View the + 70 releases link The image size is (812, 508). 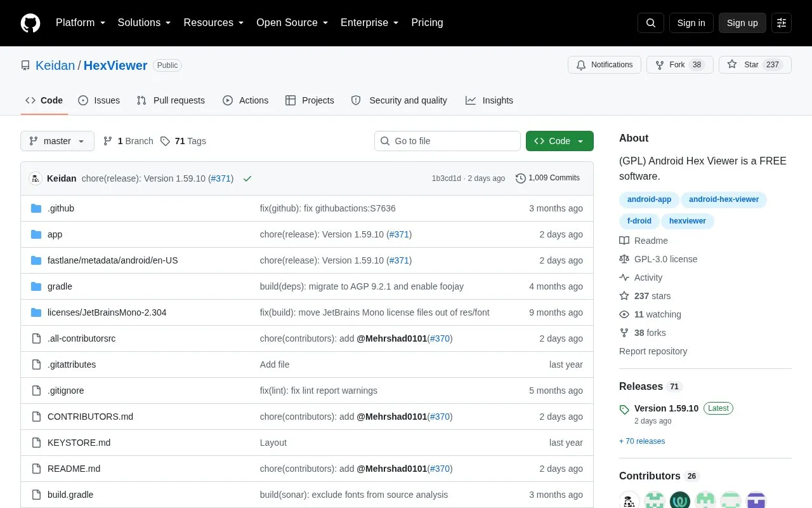(x=642, y=441)
